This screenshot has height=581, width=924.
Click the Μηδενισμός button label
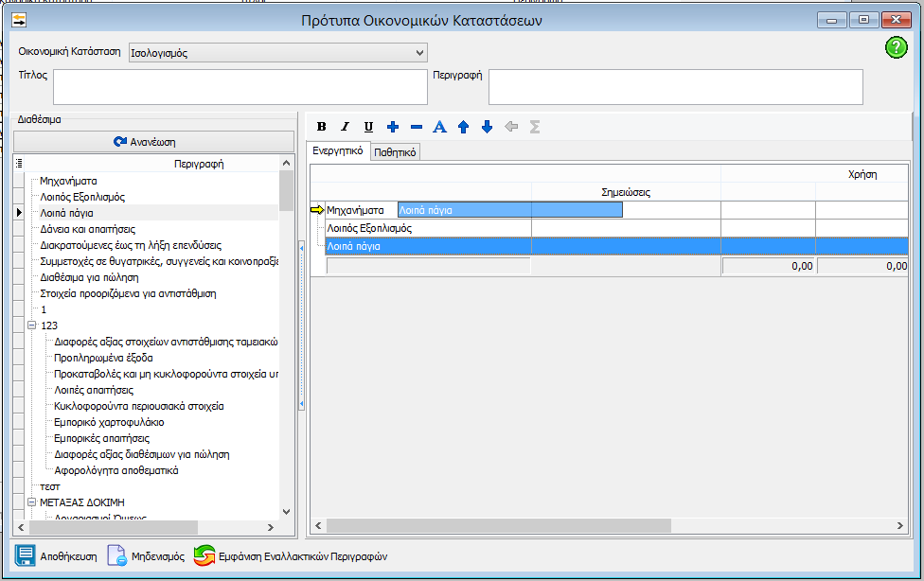click(x=158, y=556)
